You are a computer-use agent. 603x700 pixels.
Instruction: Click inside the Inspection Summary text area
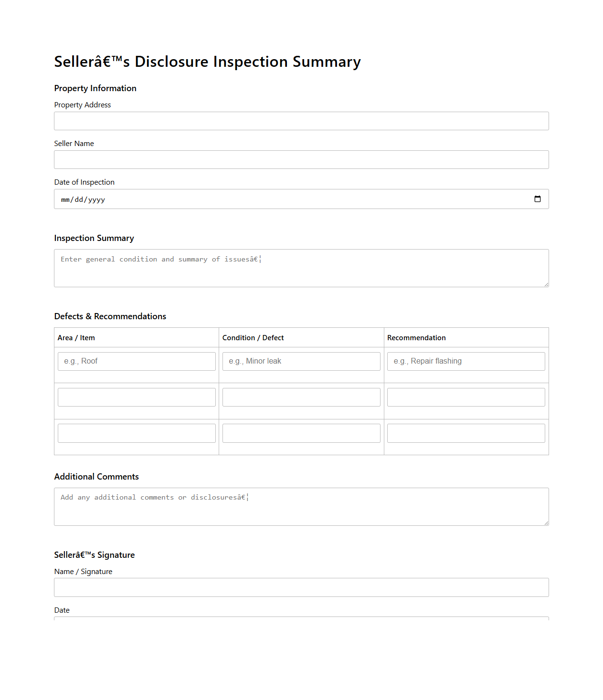click(x=301, y=268)
